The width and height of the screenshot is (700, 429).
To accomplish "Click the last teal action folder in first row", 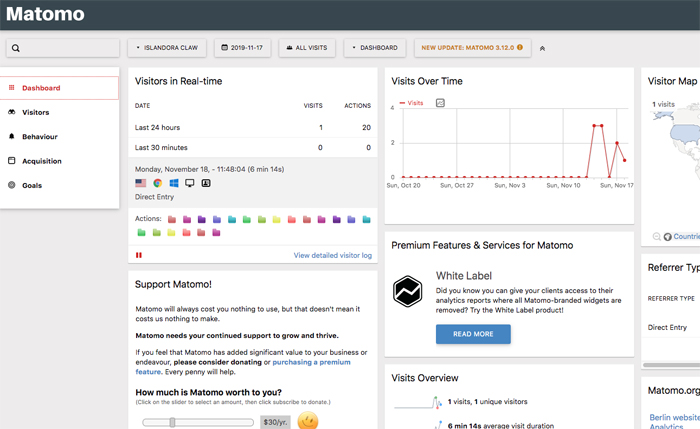I will tap(366, 219).
